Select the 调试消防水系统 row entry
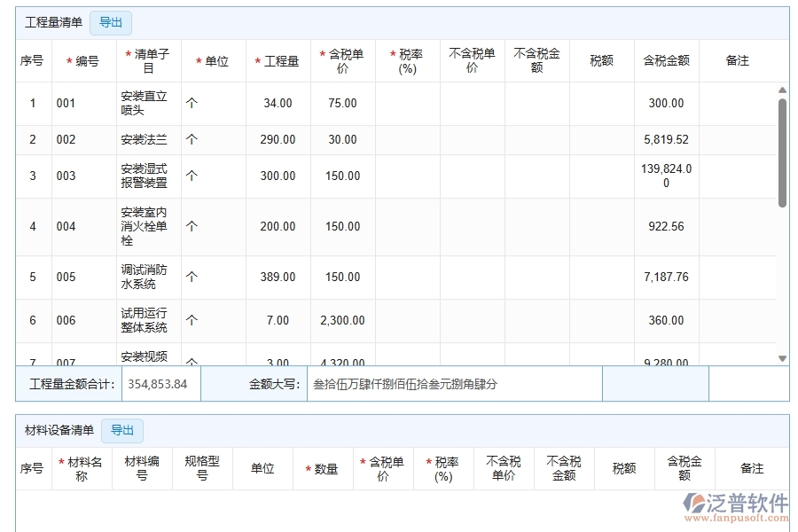The height and width of the screenshot is (532, 798). pos(145,277)
